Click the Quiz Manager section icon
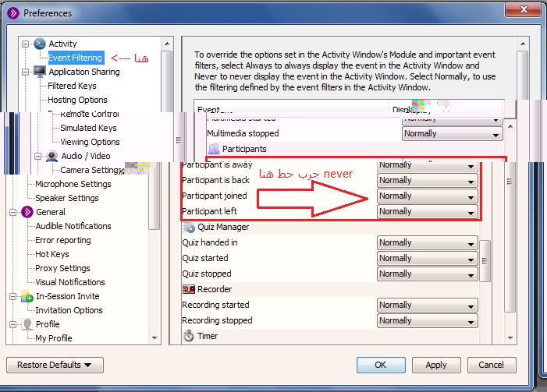The image size is (547, 392). (x=189, y=228)
